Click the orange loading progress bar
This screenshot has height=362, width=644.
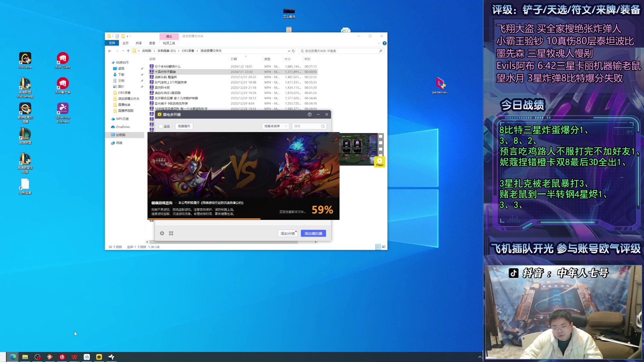point(204,219)
